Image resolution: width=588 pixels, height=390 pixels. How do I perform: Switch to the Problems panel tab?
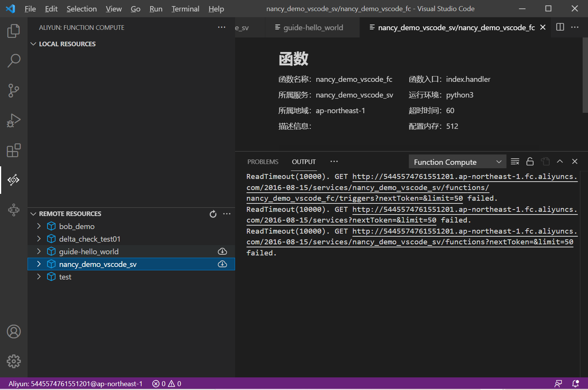[x=263, y=162]
